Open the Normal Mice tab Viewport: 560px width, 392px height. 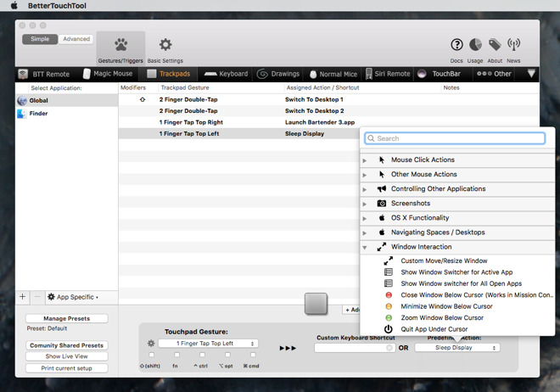(333, 74)
